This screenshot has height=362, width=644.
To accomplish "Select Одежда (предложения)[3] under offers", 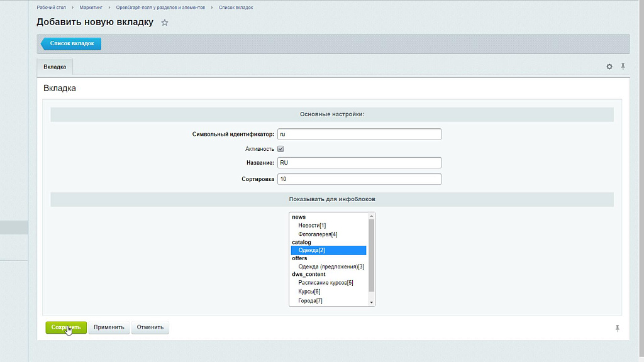I will click(331, 266).
